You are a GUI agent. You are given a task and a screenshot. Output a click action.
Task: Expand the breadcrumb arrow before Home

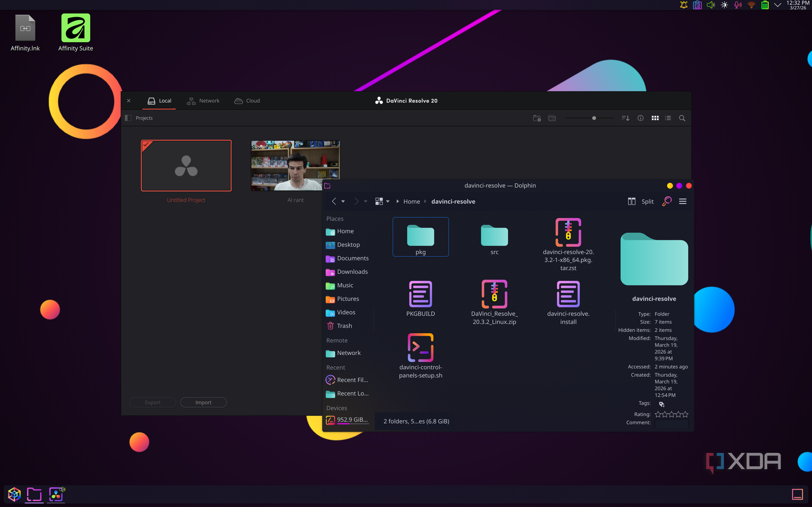click(x=398, y=202)
